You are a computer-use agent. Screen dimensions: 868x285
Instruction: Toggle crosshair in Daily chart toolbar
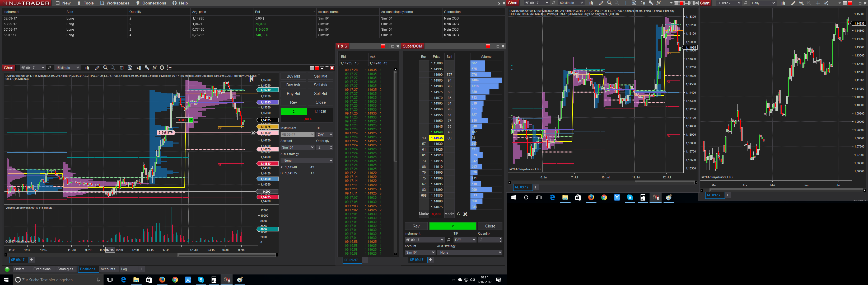(818, 3)
